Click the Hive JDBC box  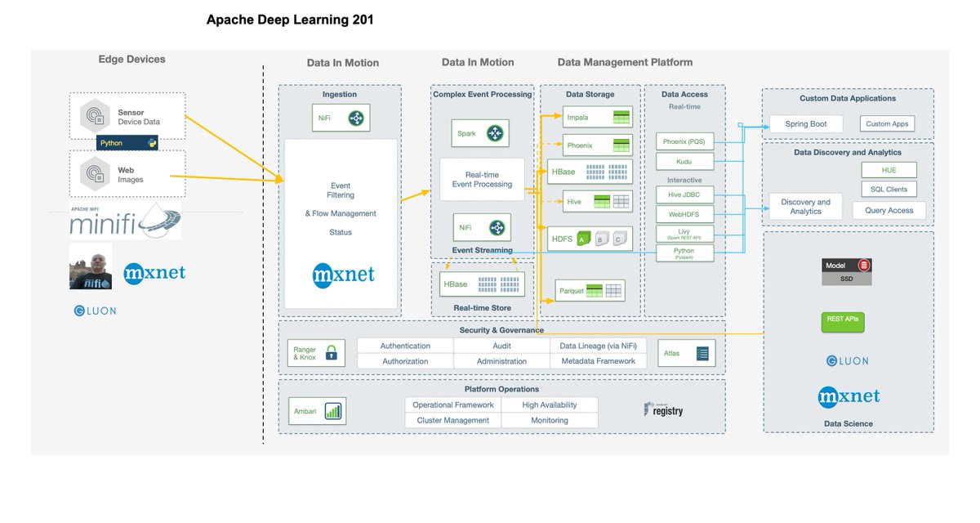point(684,194)
